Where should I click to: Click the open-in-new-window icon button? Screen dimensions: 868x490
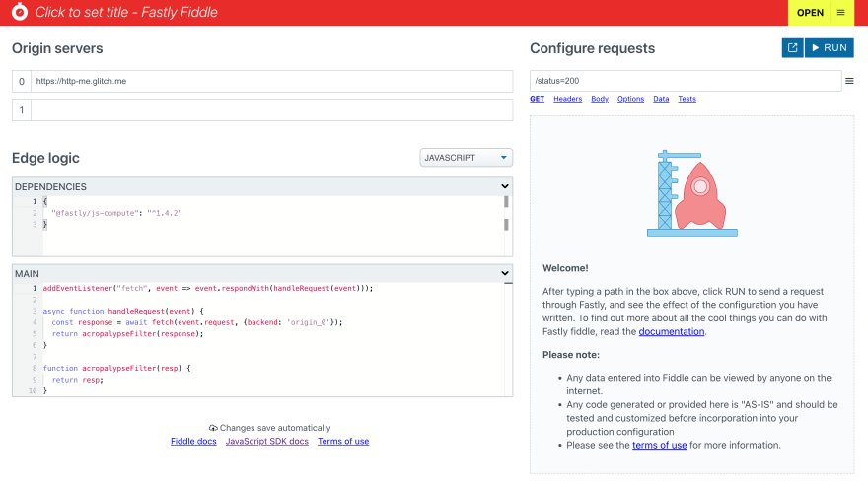[792, 48]
